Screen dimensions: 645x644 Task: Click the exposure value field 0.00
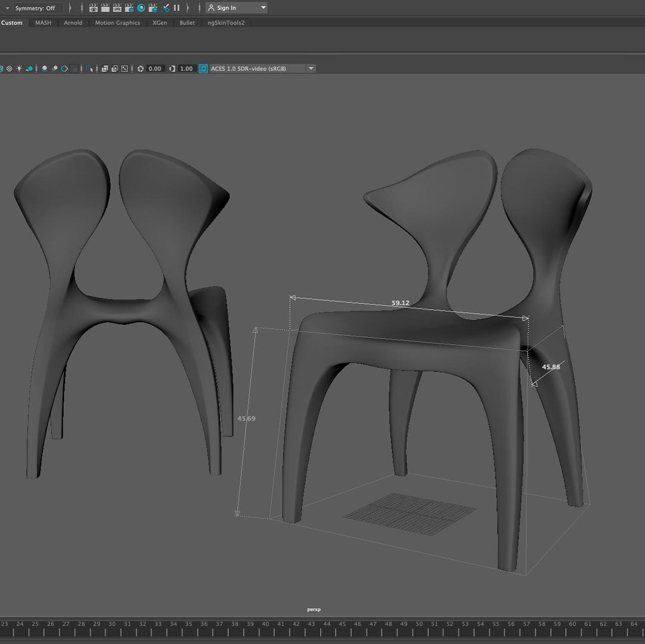coord(155,69)
